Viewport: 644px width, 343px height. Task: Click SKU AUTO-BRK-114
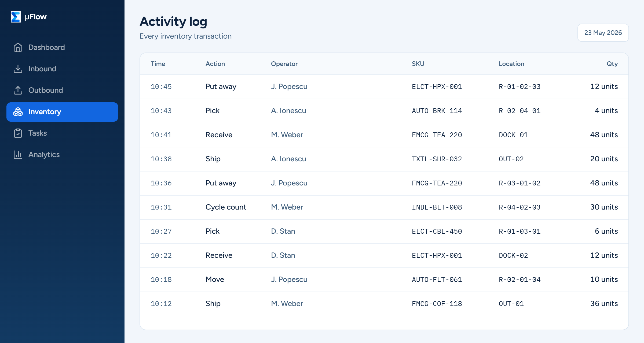click(437, 111)
